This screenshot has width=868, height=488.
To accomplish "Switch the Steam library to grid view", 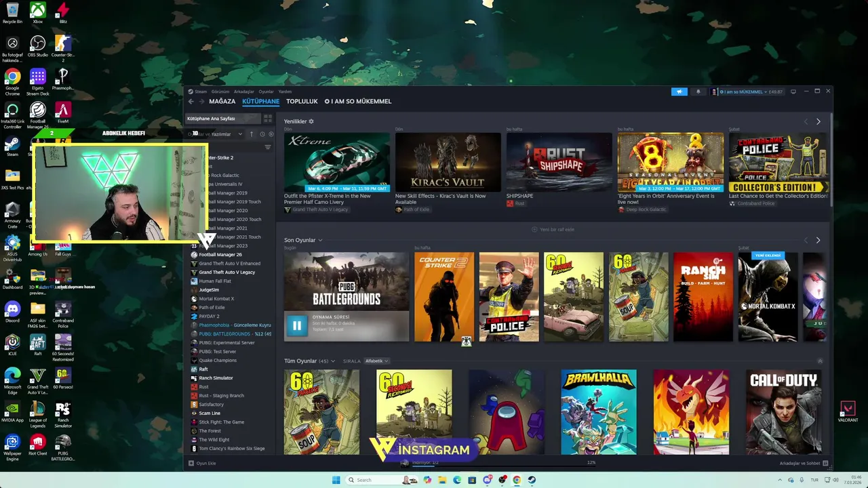I will [x=268, y=119].
